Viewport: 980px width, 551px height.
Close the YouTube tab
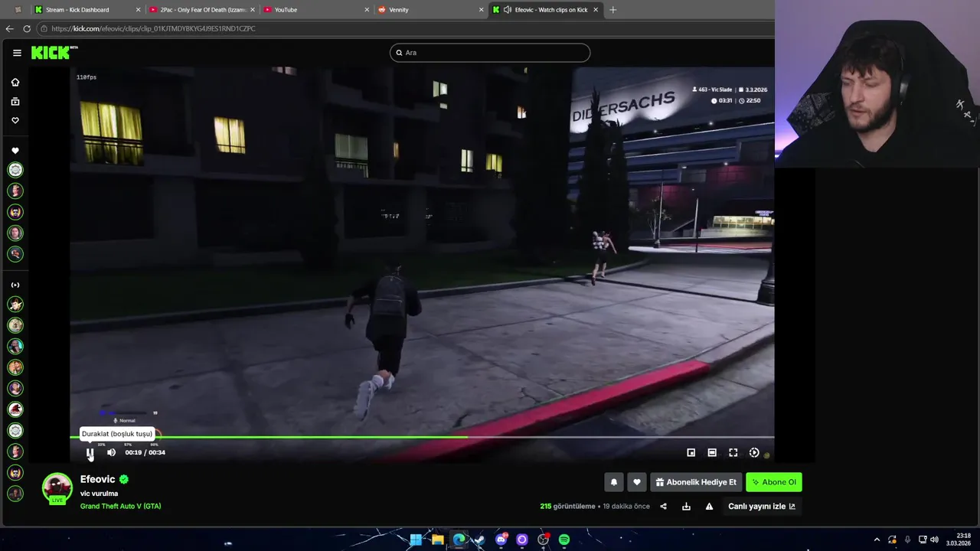click(x=366, y=10)
